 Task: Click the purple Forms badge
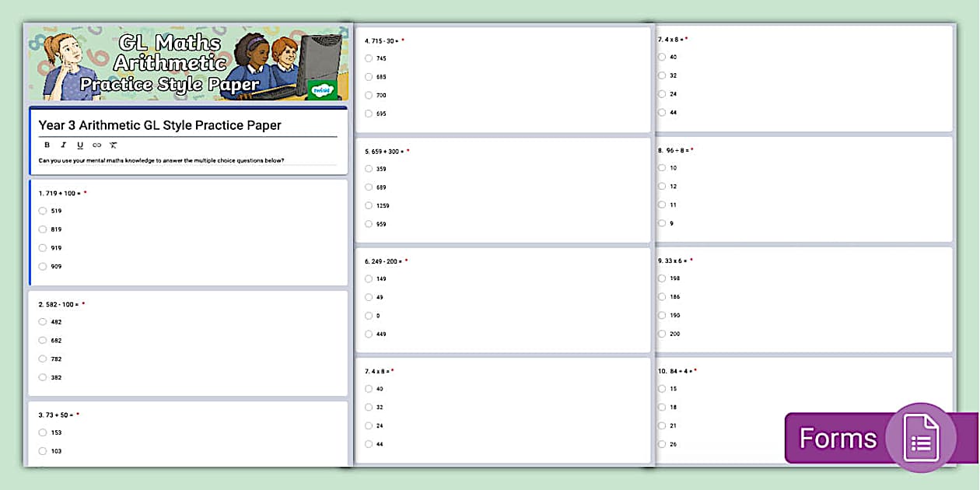pyautogui.click(x=838, y=438)
